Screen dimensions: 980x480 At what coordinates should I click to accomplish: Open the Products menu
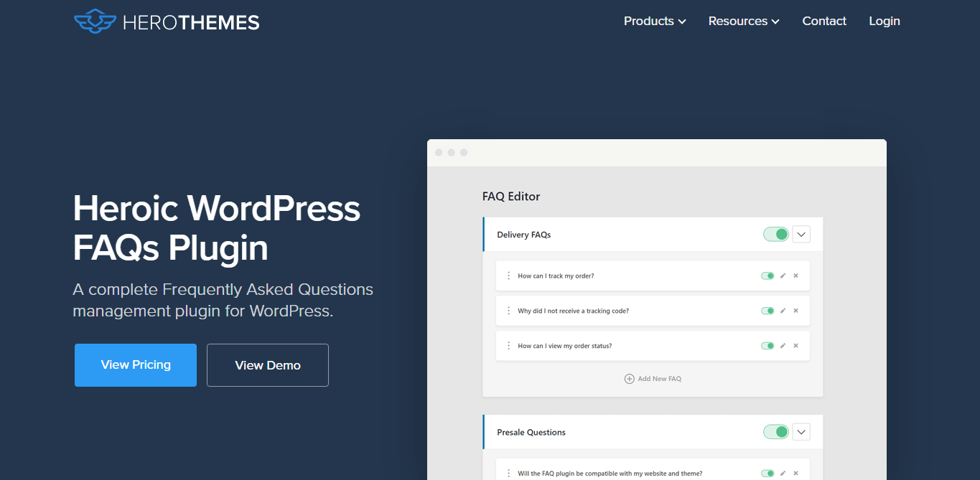click(655, 22)
